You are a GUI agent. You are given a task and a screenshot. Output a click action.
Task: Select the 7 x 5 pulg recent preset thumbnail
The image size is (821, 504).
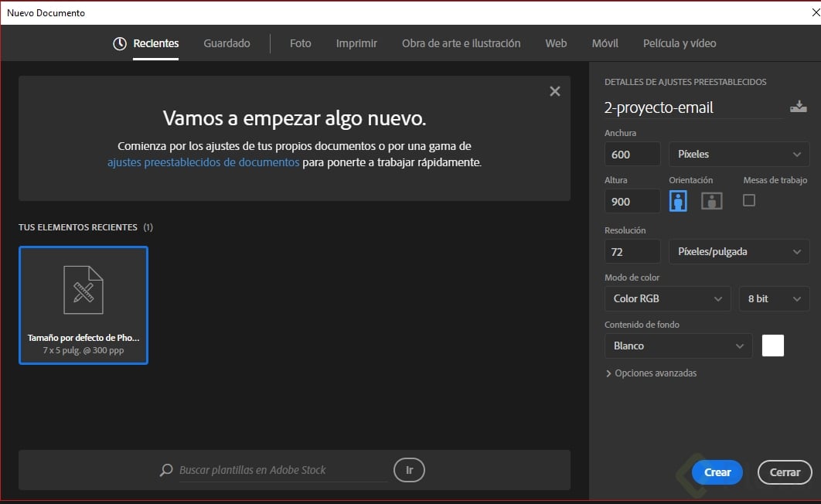click(x=83, y=305)
